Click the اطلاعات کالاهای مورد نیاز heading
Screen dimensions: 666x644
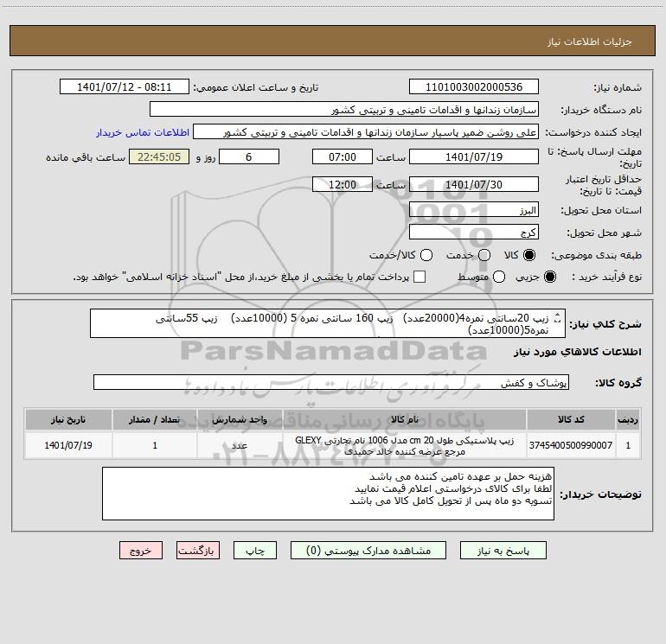point(577,352)
